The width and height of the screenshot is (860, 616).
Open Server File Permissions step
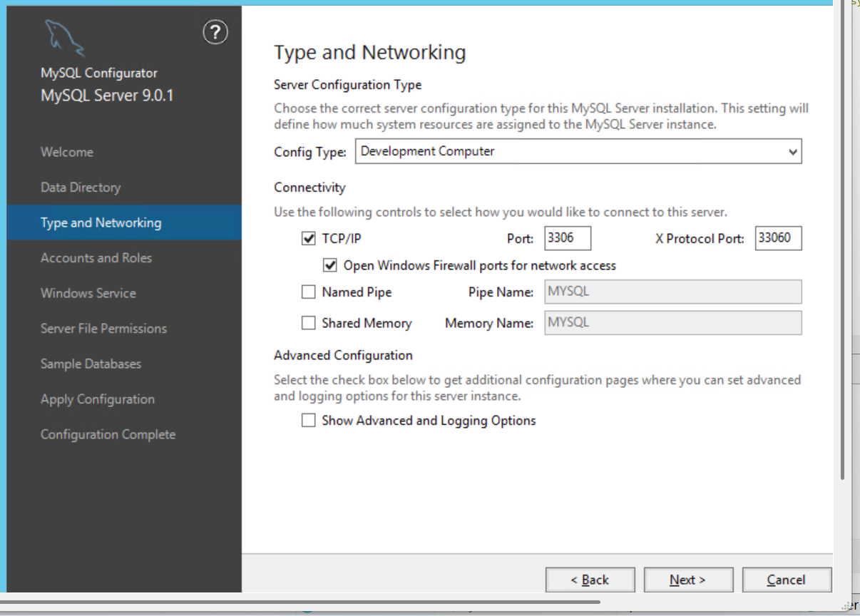(103, 329)
